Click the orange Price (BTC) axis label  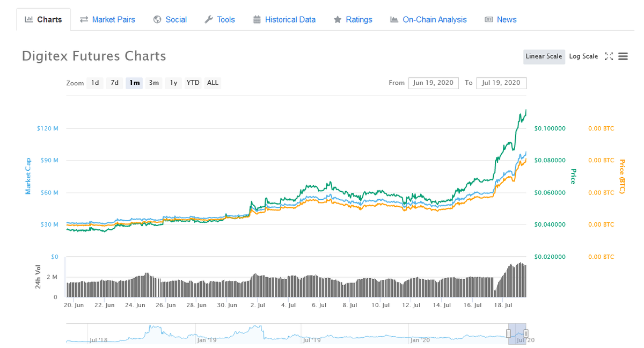point(622,176)
